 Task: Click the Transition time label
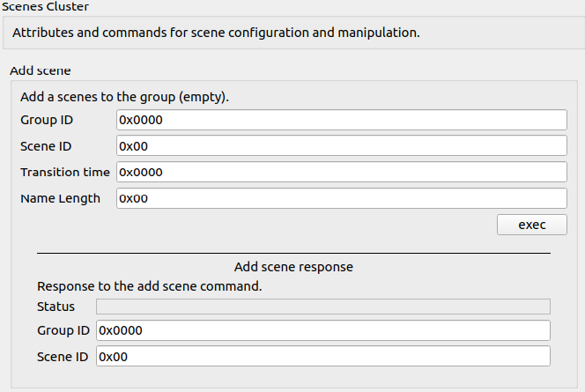point(65,172)
